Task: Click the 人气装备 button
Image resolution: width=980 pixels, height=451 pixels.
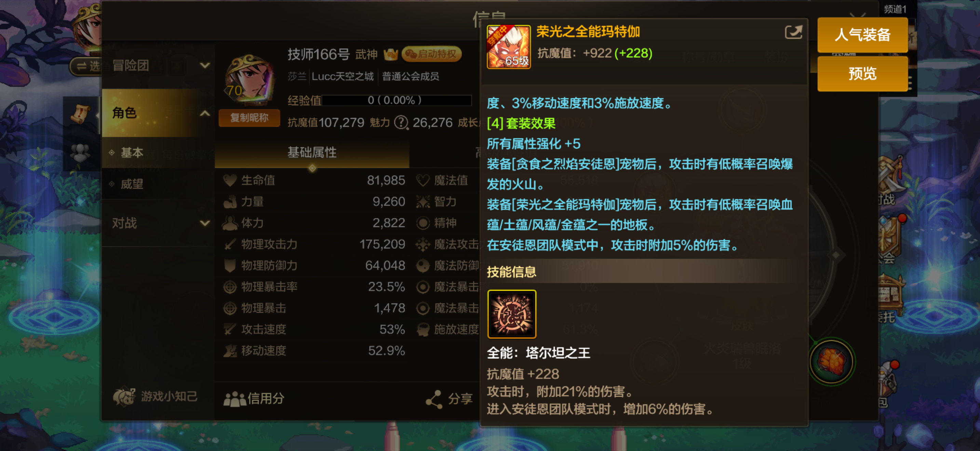Action: [862, 35]
